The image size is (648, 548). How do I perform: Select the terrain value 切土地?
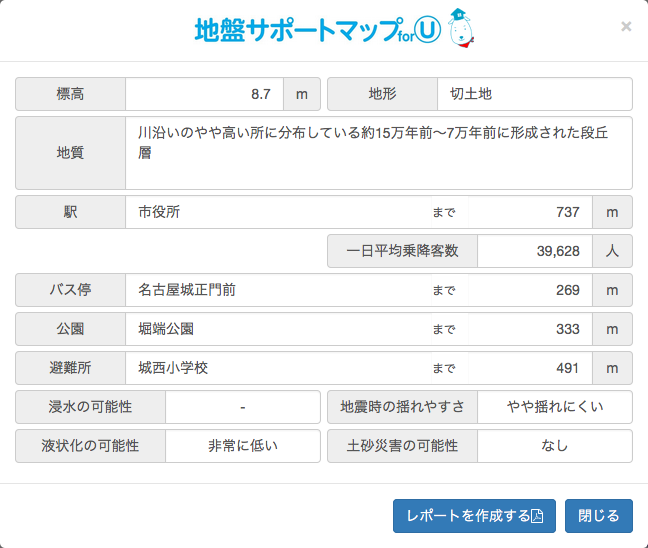[x=471, y=94]
